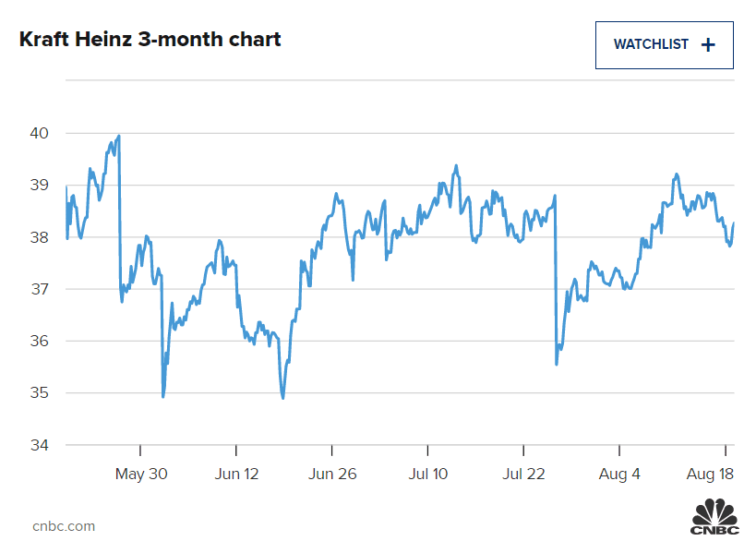
Task: Click the Aug 18 date label
Action: point(713,475)
